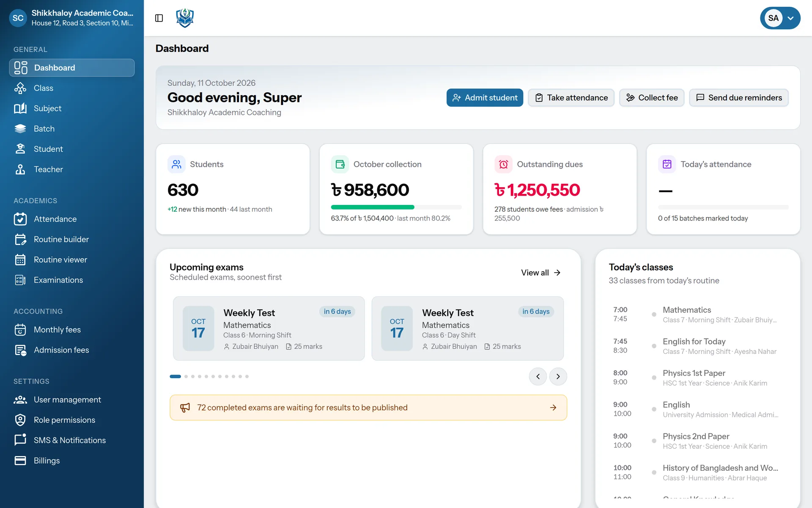This screenshot has width=812, height=508.
Task: Open the Billings page
Action: [x=72, y=461]
